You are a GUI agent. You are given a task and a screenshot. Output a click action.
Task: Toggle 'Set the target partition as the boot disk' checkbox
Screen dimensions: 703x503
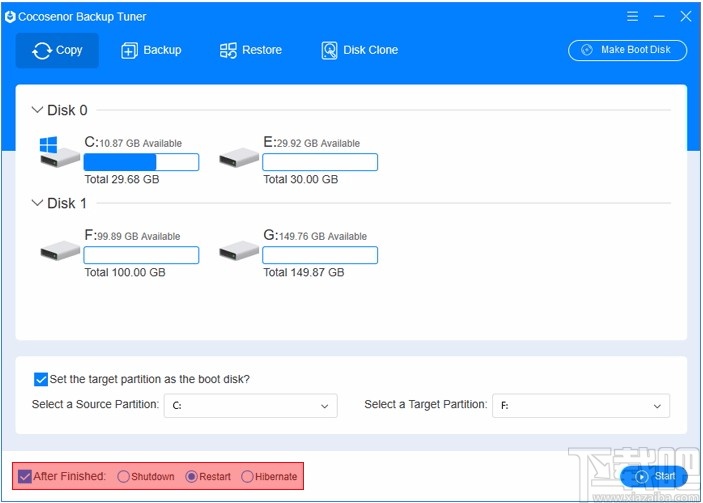coord(40,379)
